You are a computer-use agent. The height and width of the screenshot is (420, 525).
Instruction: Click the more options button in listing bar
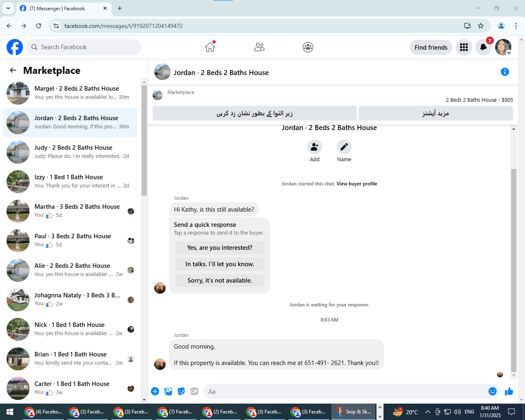436,113
